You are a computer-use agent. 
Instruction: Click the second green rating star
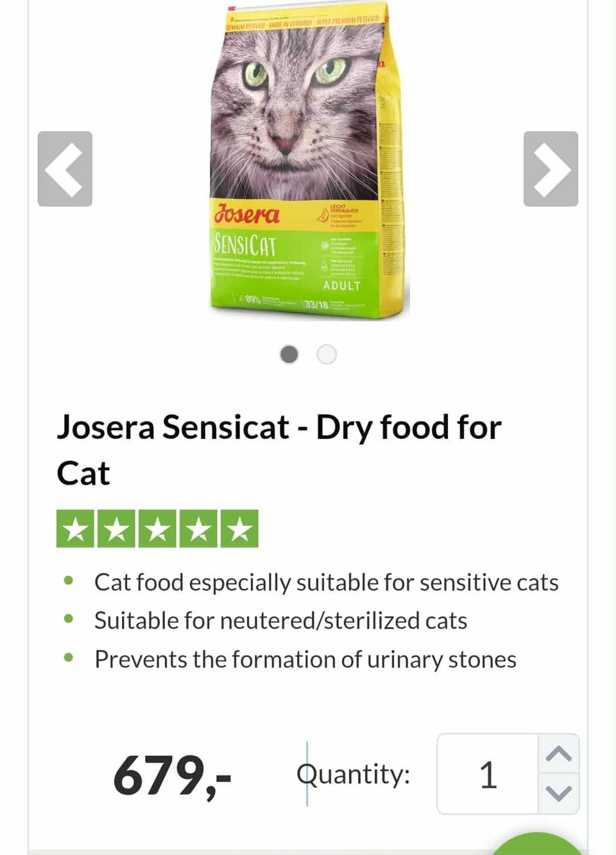click(116, 529)
